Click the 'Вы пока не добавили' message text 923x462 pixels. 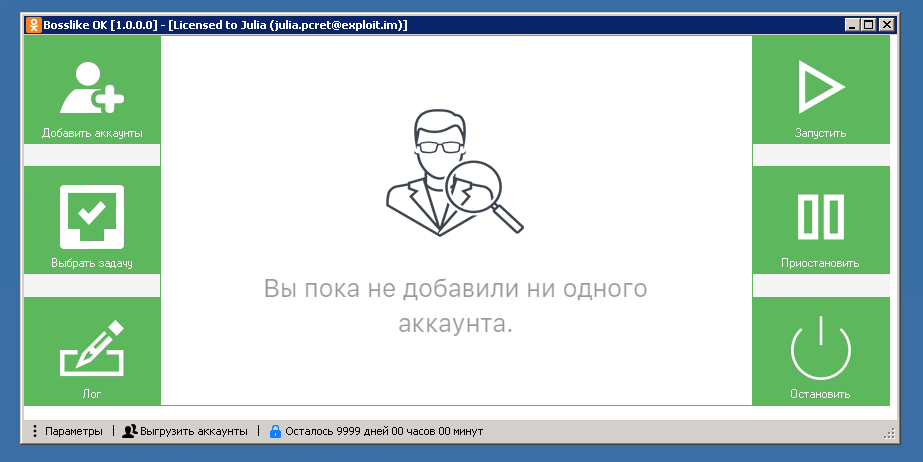click(x=455, y=306)
